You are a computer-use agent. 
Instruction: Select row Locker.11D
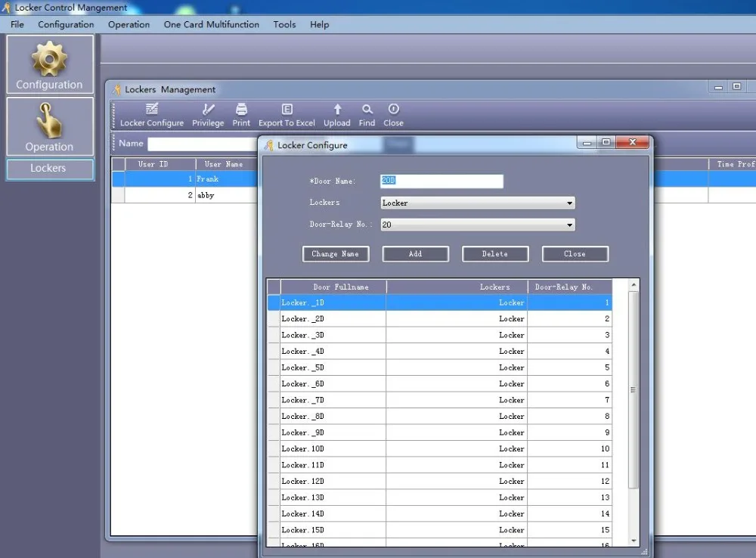[x=440, y=465]
